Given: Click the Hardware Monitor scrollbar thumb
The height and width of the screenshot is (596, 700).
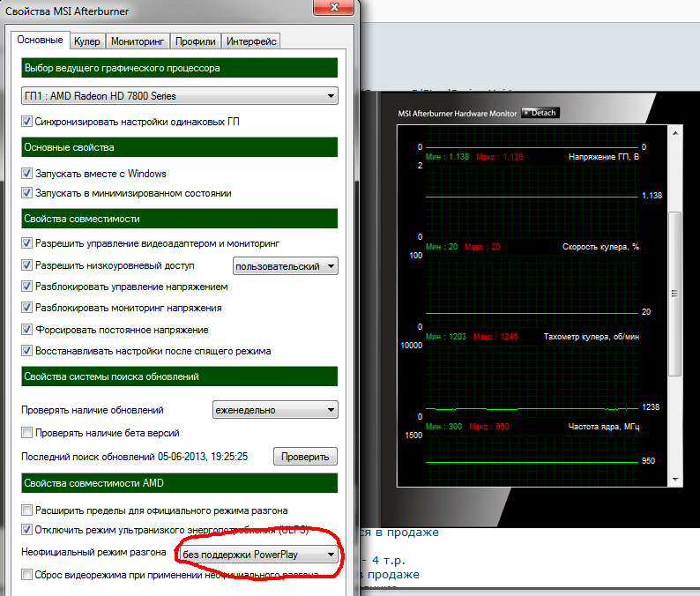Looking at the screenshot, I should click(675, 294).
